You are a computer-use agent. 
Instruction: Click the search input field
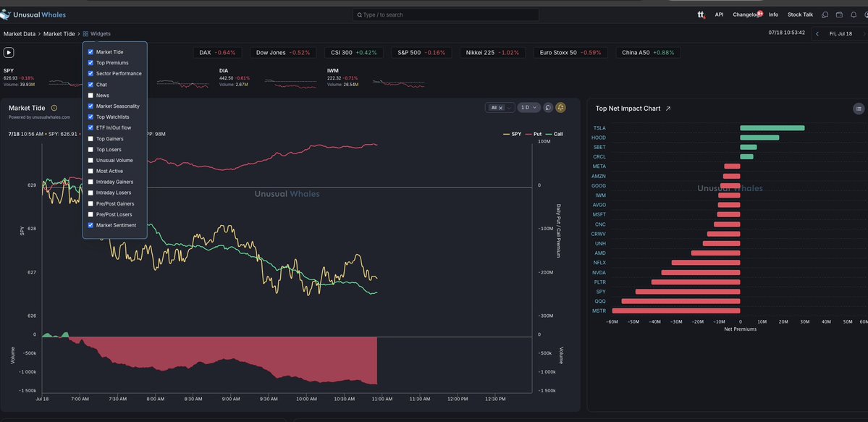tap(446, 15)
